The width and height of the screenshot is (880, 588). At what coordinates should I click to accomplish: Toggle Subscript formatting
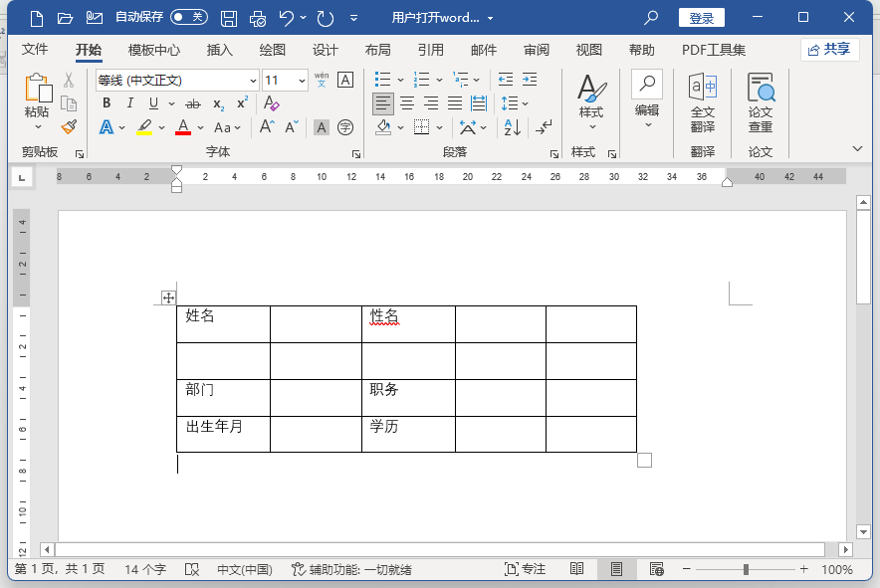coord(219,103)
